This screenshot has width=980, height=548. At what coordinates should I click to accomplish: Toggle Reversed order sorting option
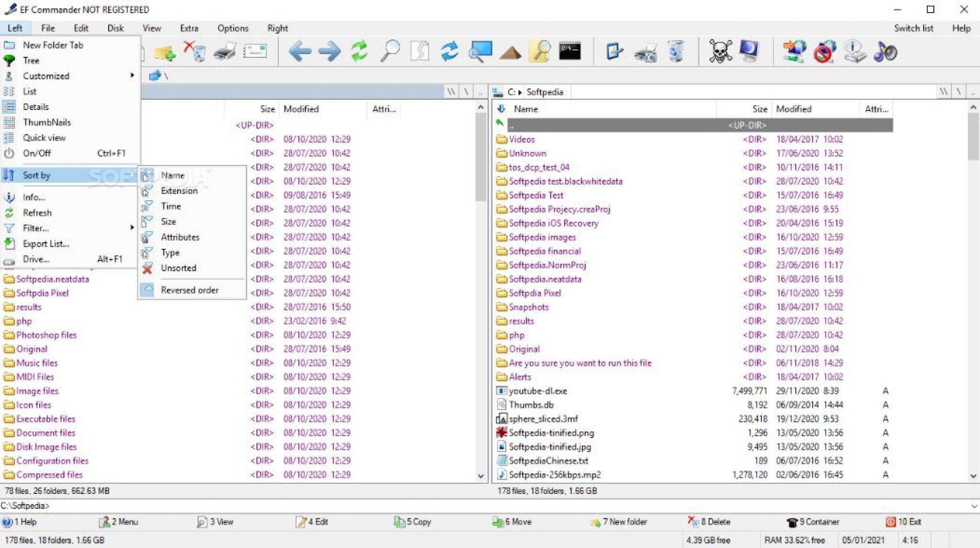coord(189,290)
